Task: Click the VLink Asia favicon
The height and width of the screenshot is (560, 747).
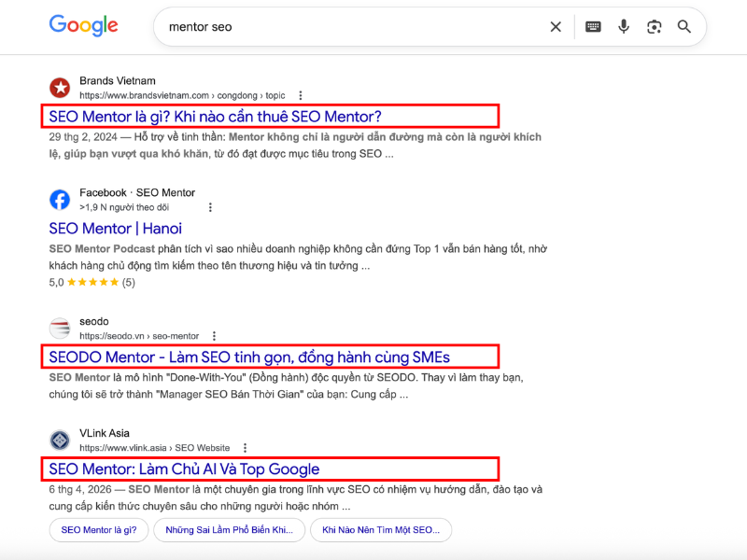Action: 60,440
